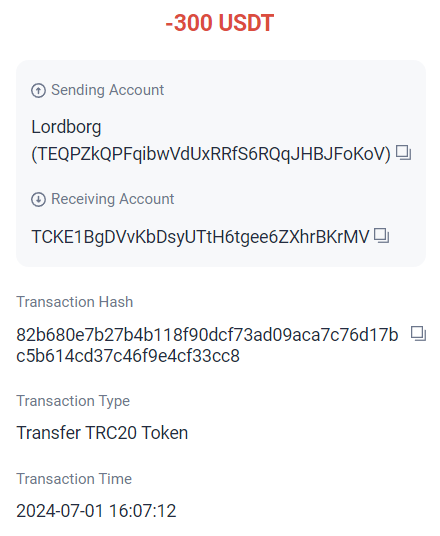Click the transaction hash first line 82b680e7
440x536 pixels.
click(207, 334)
